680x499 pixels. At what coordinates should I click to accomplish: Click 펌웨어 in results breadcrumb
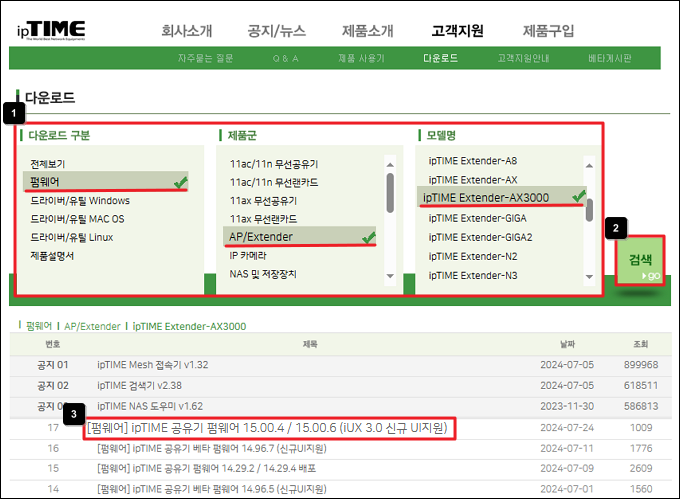(x=39, y=326)
